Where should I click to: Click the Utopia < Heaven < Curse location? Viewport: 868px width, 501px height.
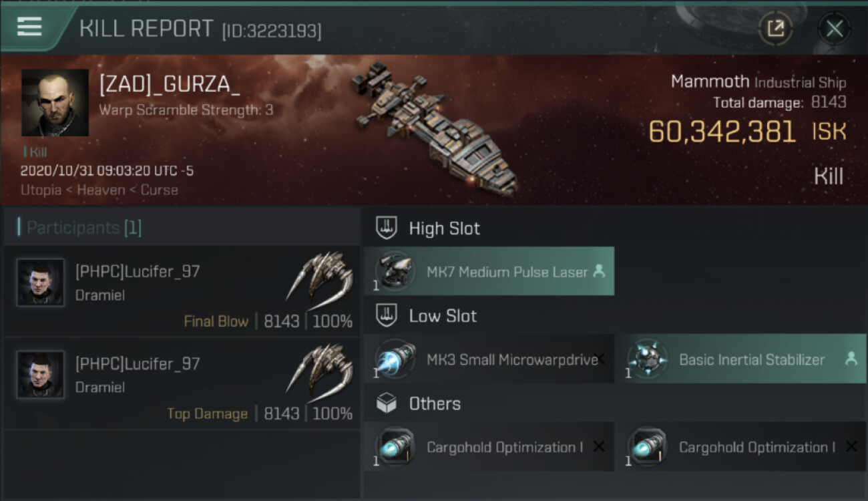(99, 190)
